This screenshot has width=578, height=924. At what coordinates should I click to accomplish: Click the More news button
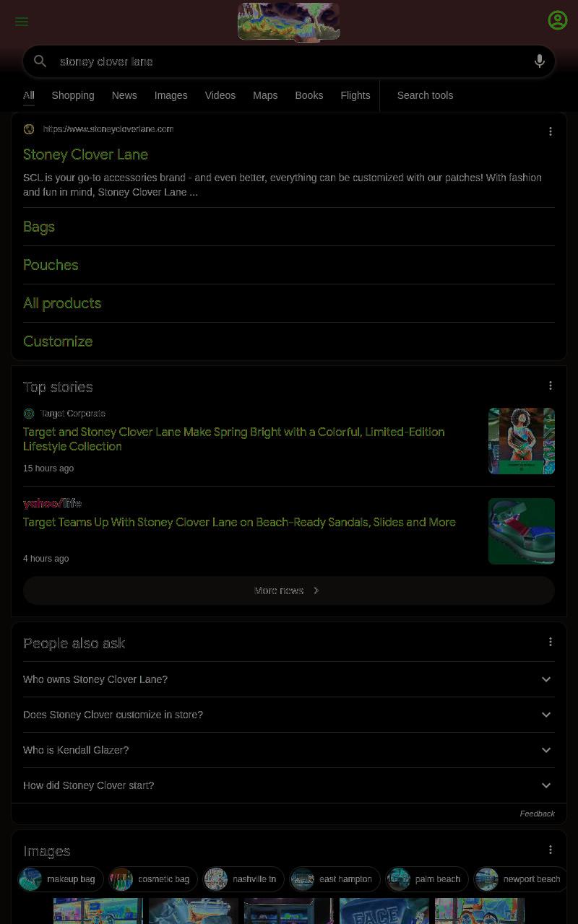[289, 590]
